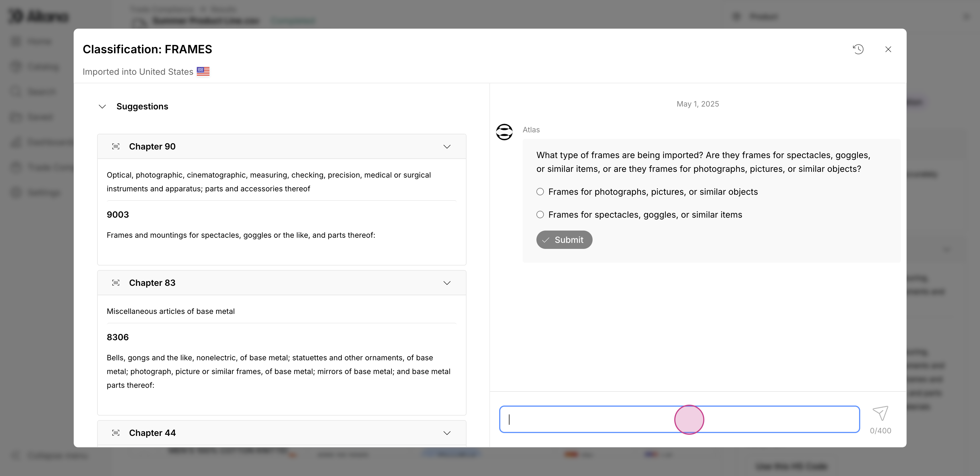Select Frames for spectacles radio option
This screenshot has width=980, height=476.
pos(540,215)
